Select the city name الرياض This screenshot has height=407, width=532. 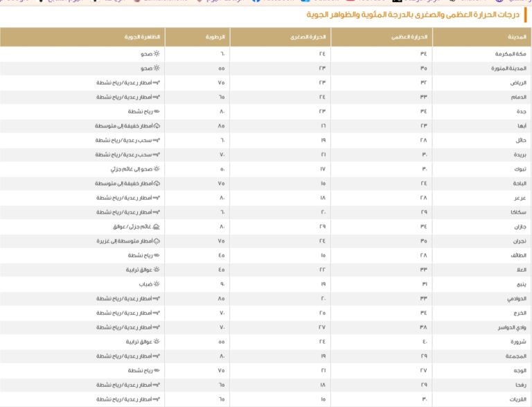click(518, 83)
